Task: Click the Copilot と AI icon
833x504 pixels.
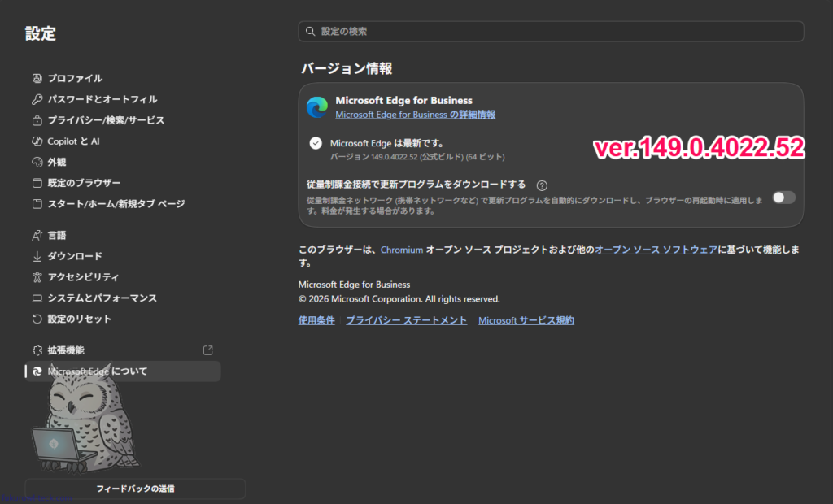Action: pyautogui.click(x=37, y=141)
